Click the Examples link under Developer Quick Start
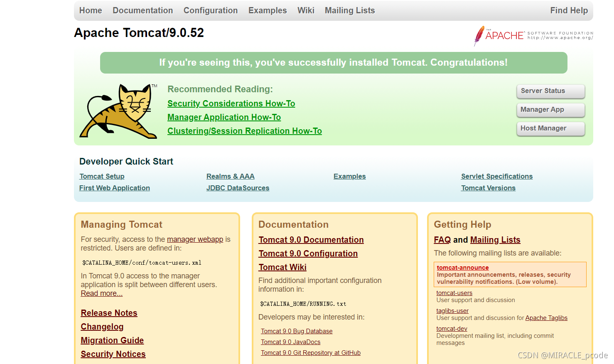Image resolution: width=614 pixels, height=364 pixels. (349, 176)
